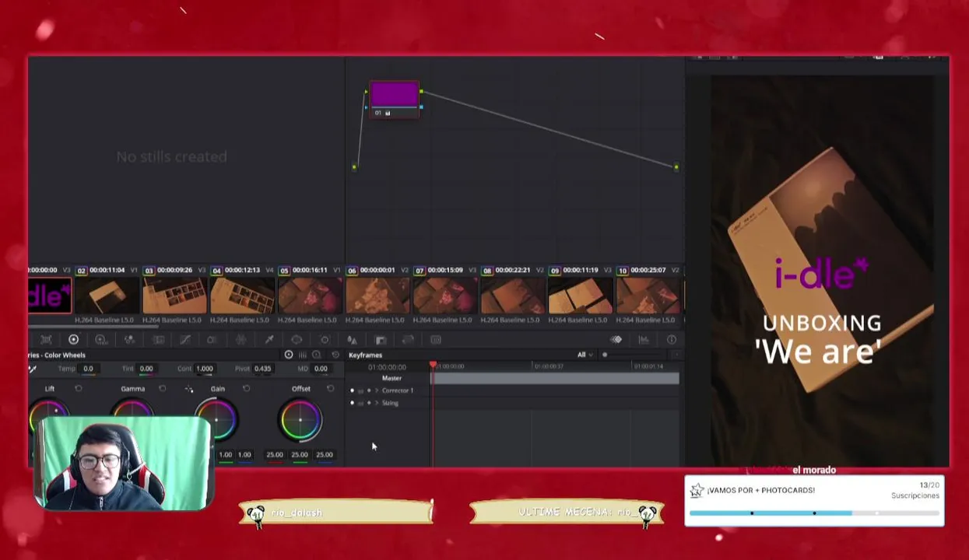Open the 3D stereo palette icon
The height and width of the screenshot is (560, 969).
[x=436, y=340]
